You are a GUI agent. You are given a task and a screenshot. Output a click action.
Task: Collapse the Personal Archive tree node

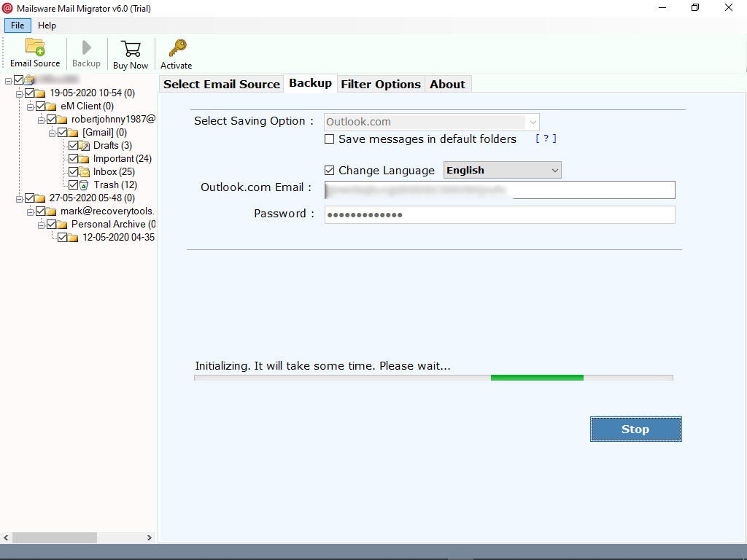tap(41, 225)
